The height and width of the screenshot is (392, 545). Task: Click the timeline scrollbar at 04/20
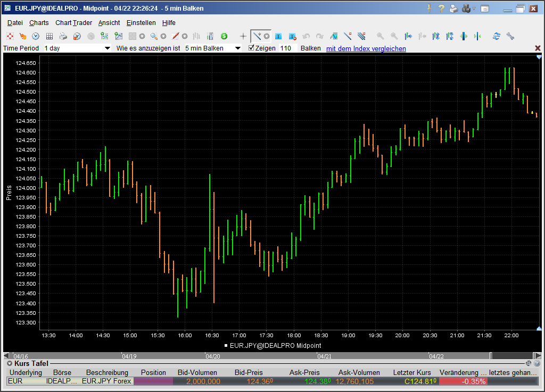[x=213, y=356]
